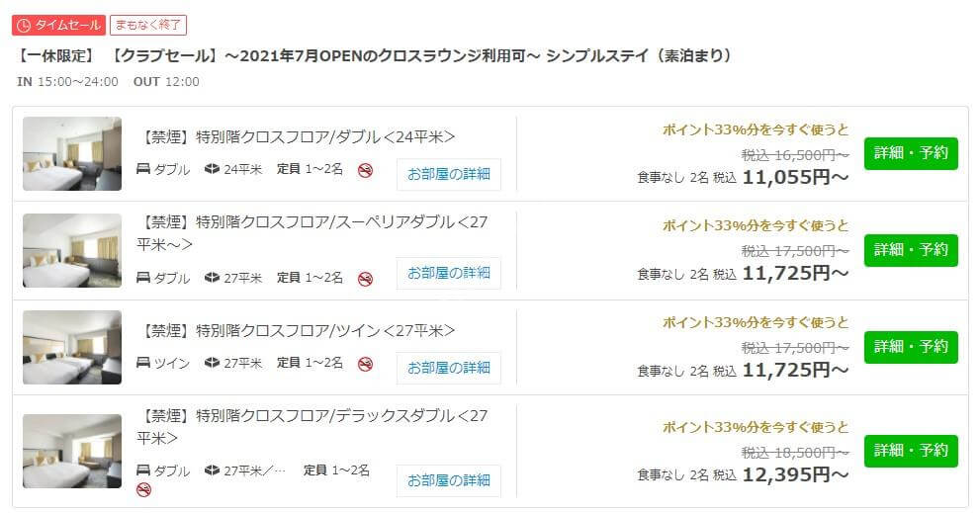Screen dimensions: 980x513
Task: Click 詳細・予約 for the 12,395円 room
Action: 911,451
